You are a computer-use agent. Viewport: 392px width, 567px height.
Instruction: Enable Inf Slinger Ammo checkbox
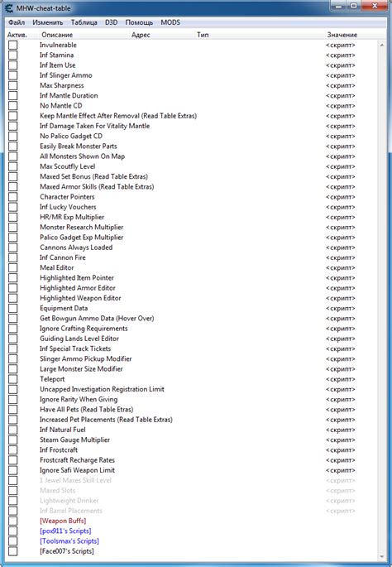(x=13, y=75)
